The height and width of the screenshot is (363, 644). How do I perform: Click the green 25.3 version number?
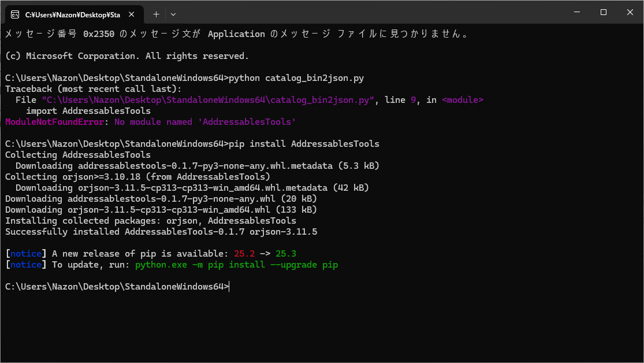click(286, 254)
